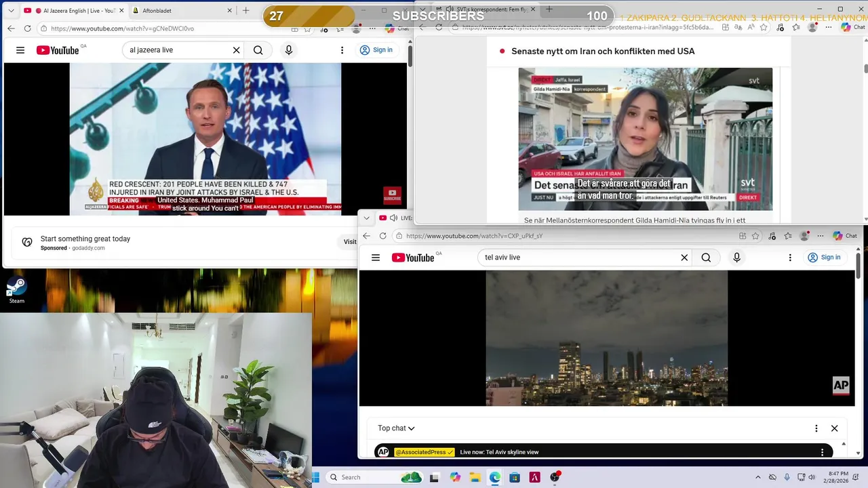868x488 pixels.
Task: Open Edge menu dots in Tel Aviv window
Action: click(821, 236)
